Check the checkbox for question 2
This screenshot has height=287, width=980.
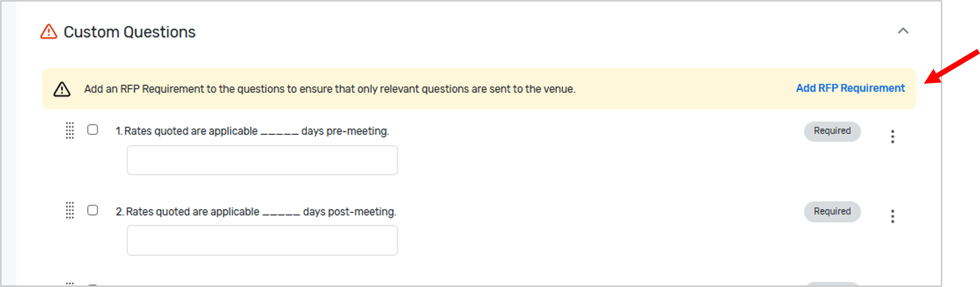pyautogui.click(x=93, y=210)
